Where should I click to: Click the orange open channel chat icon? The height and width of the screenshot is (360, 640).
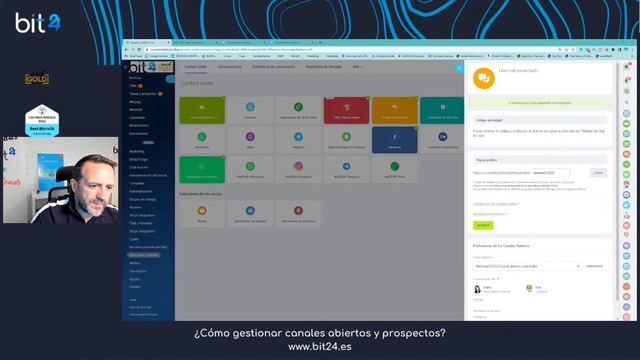point(484,78)
